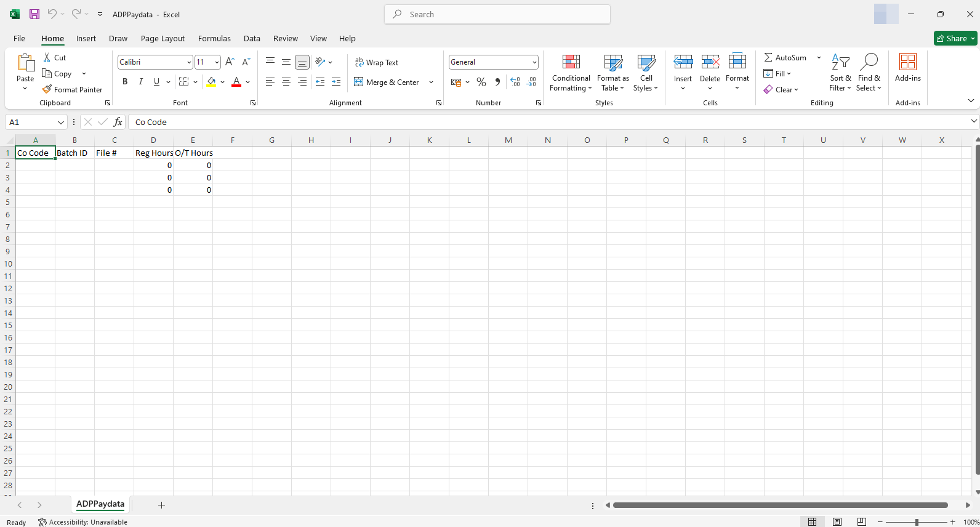The image size is (980, 527).
Task: Open the Conditional Formatting menu icon
Action: pyautogui.click(x=571, y=62)
